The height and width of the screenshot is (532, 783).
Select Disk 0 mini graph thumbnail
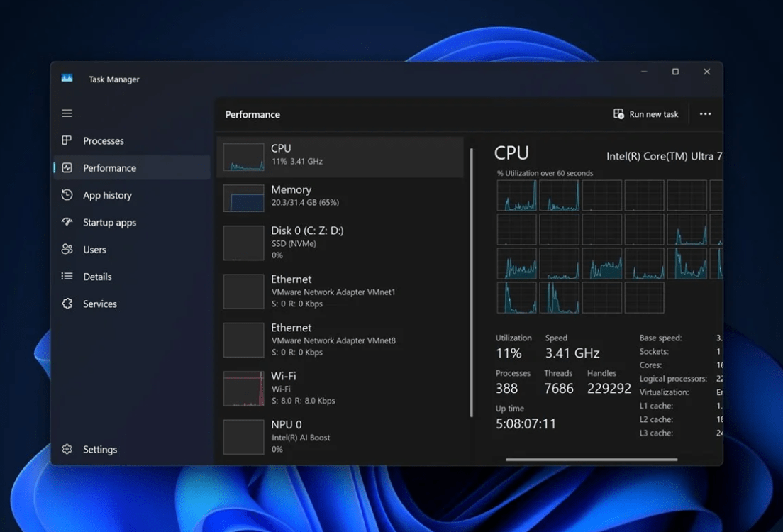pyautogui.click(x=244, y=243)
